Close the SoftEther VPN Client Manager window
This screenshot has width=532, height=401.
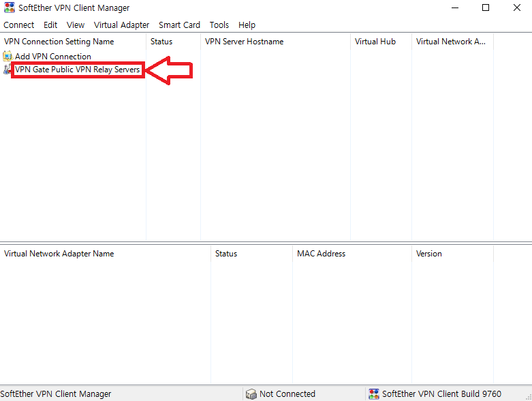517,8
